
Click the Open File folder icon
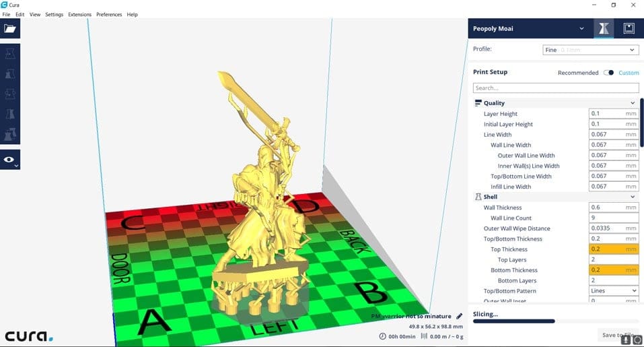coord(10,28)
